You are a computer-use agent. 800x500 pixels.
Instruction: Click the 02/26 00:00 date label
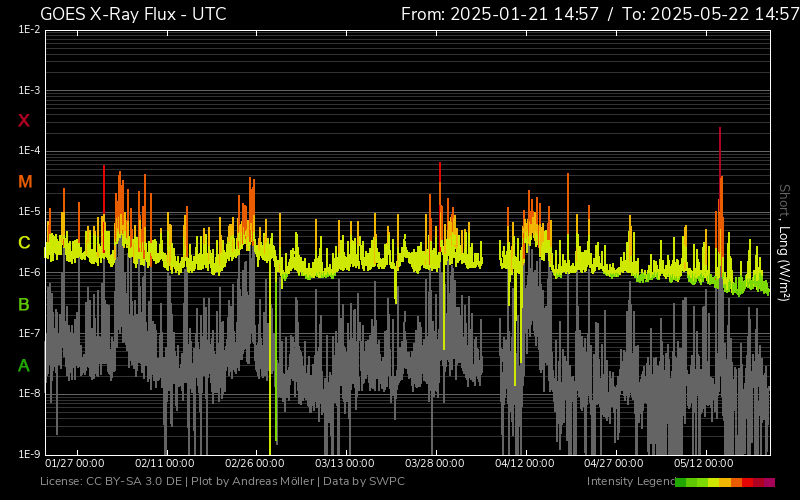(255, 463)
